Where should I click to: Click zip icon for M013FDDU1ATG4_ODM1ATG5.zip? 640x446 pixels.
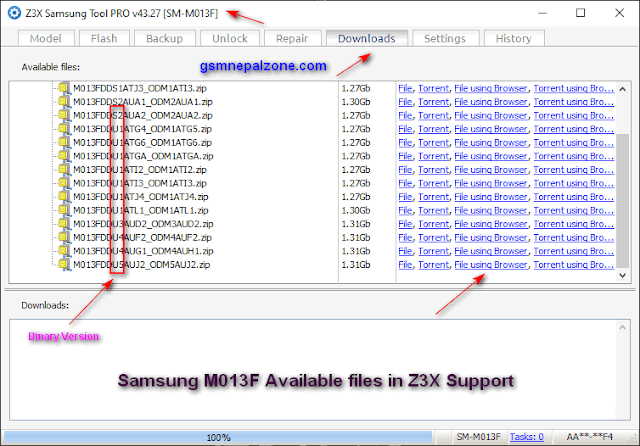click(x=64, y=129)
